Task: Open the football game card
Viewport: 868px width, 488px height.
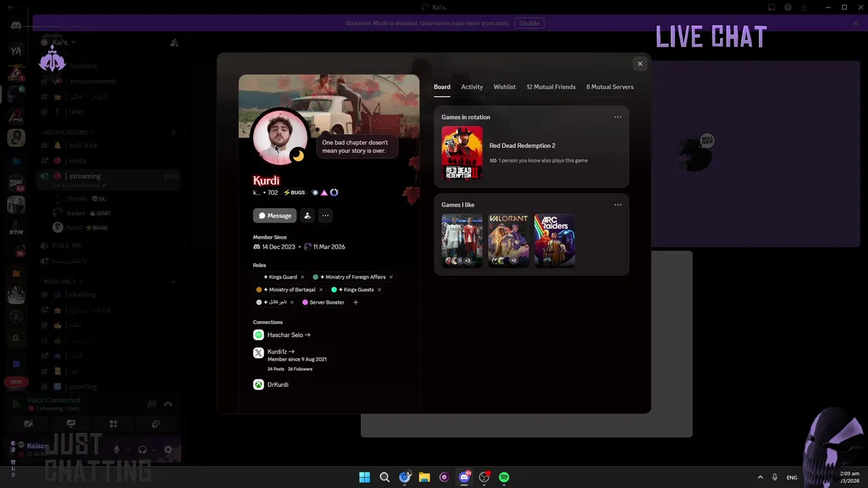Action: point(462,241)
